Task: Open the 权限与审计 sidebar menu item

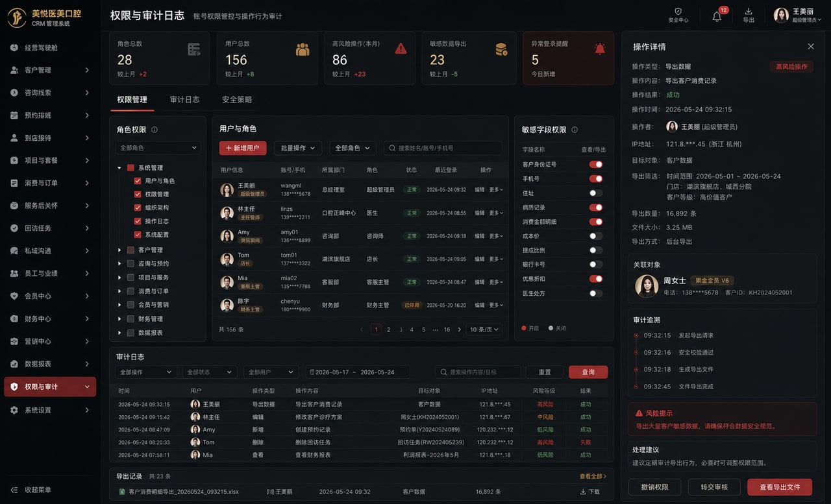Action: (50, 387)
